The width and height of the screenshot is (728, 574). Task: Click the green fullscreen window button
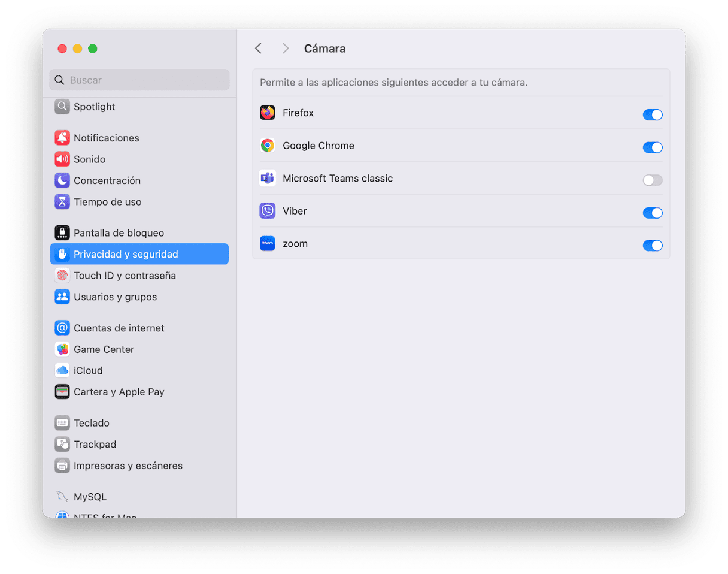coord(93,49)
